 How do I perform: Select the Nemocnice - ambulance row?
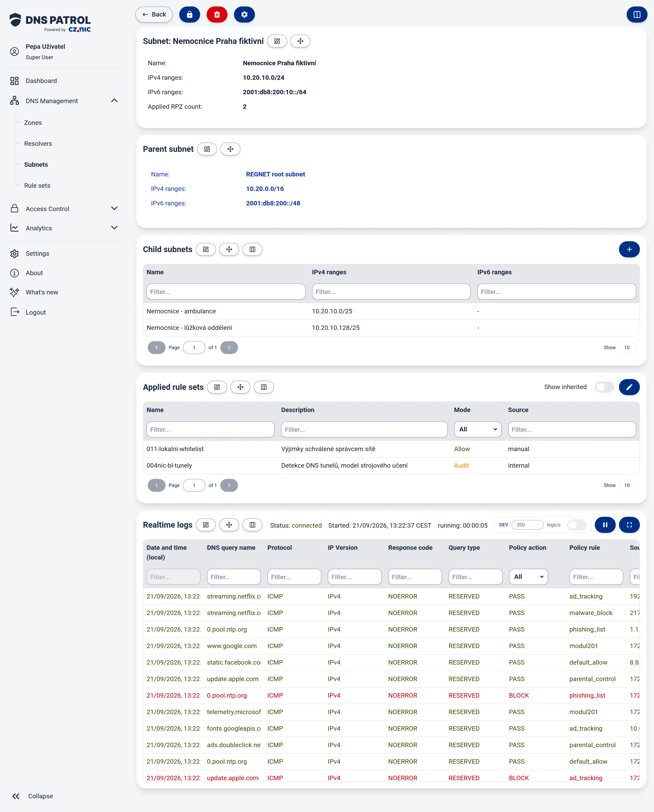click(391, 311)
